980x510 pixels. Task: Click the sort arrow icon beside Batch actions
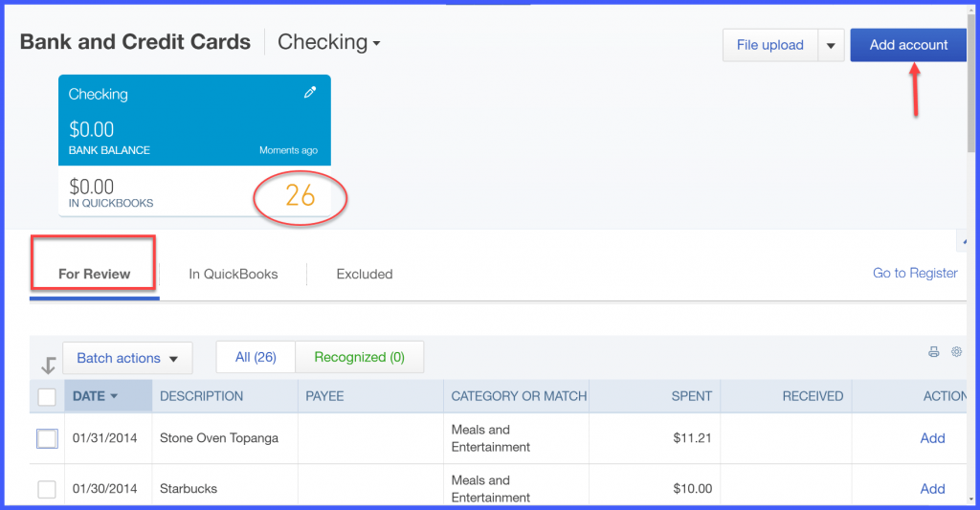48,365
